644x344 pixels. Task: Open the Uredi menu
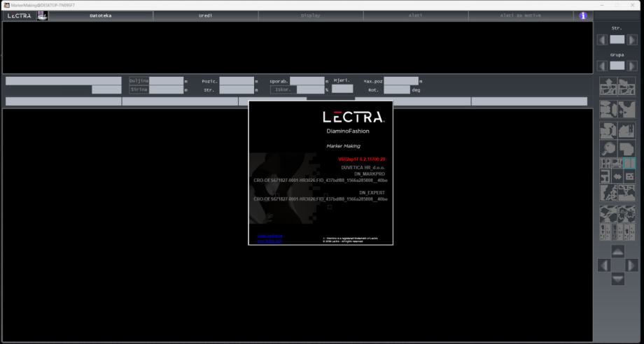coord(206,15)
